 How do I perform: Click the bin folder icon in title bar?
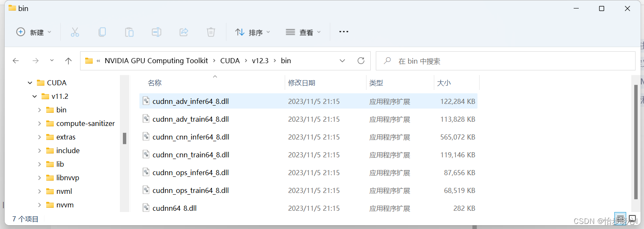[12, 8]
